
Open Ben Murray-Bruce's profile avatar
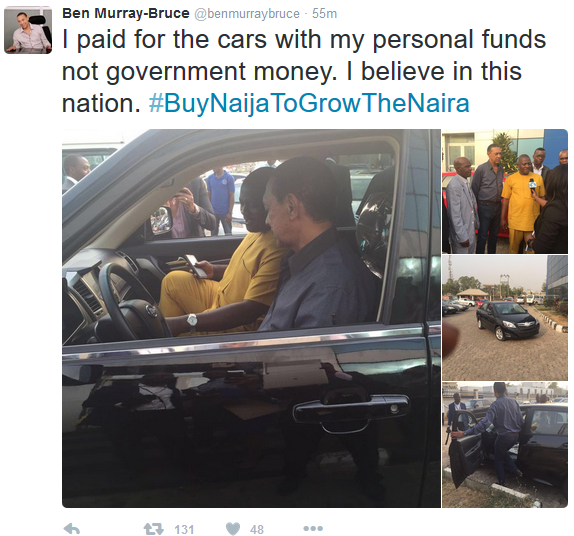(28, 30)
